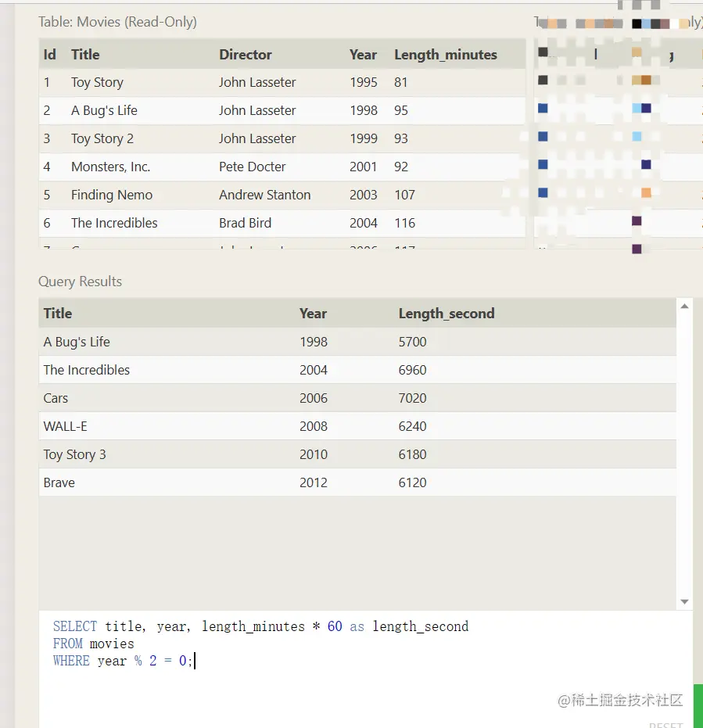This screenshot has height=728, width=703.
Task: Click the Year header in Query Results
Action: [313, 314]
